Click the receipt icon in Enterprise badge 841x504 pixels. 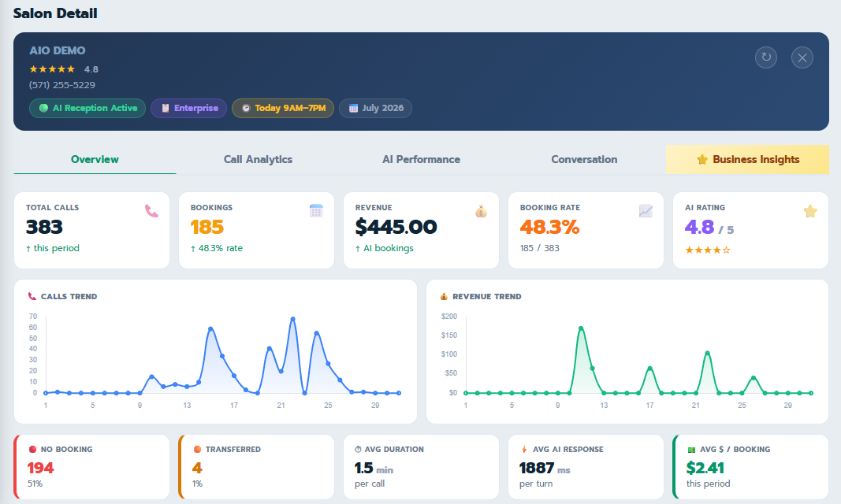click(166, 108)
